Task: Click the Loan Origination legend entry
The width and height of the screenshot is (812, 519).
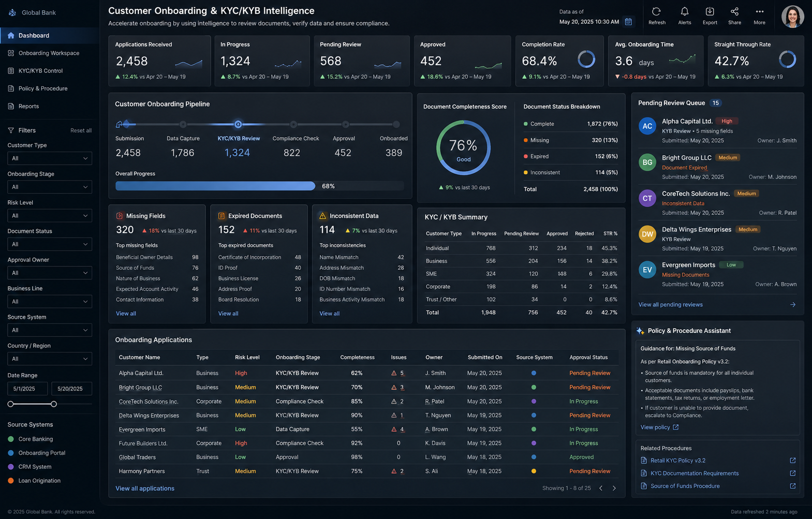Action: [x=34, y=481]
